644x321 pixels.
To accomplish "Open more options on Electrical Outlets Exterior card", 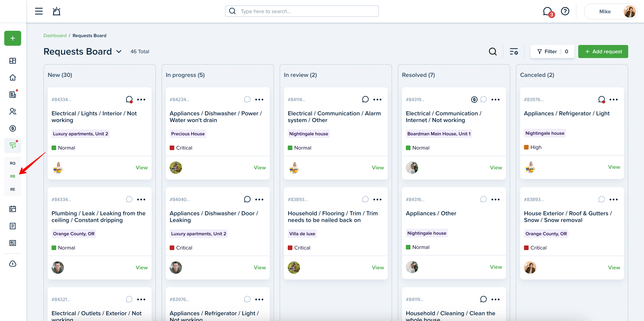I will [x=141, y=299].
